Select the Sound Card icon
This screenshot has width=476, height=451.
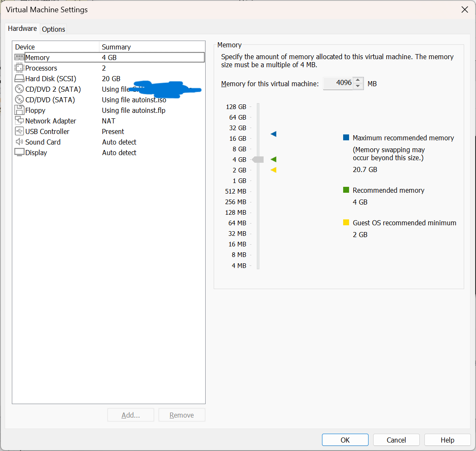(19, 142)
